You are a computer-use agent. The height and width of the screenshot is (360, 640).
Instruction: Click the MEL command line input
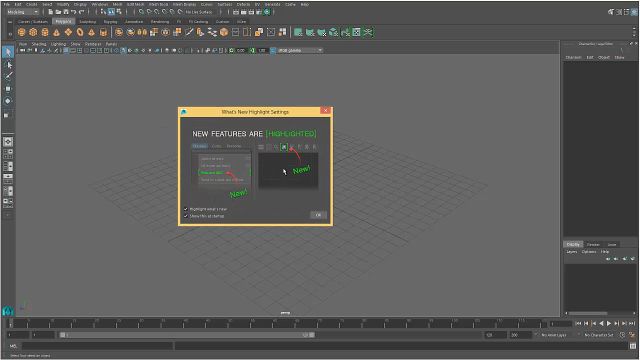(x=97, y=346)
